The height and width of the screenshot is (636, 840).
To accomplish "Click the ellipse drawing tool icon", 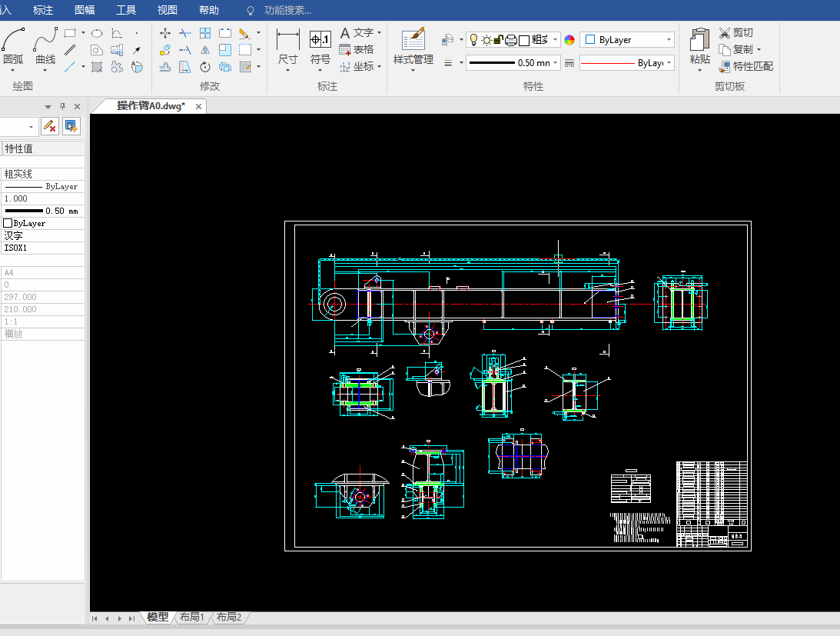I will point(97,33).
